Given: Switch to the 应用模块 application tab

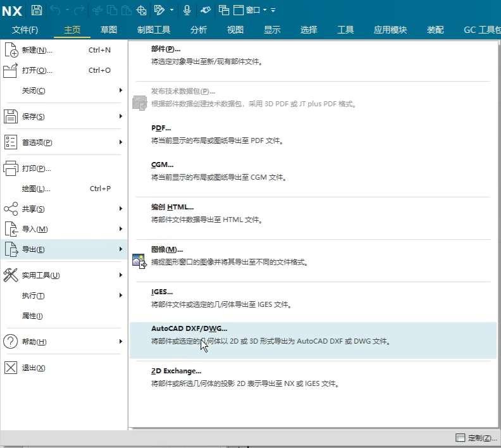Looking at the screenshot, I should point(390,30).
